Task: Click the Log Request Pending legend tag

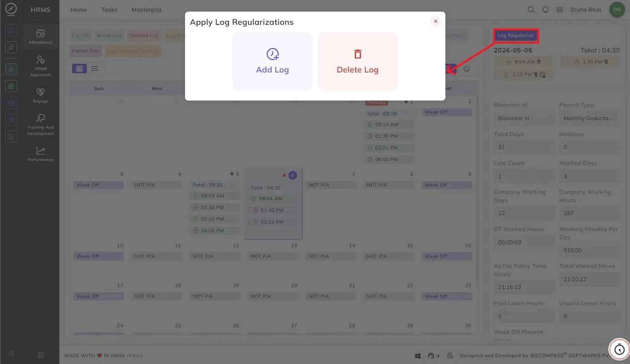Action: pyautogui.click(x=133, y=51)
